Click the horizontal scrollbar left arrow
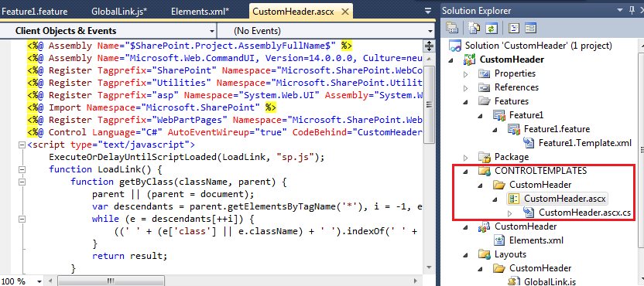This screenshot has height=286, width=644. pos(50,281)
